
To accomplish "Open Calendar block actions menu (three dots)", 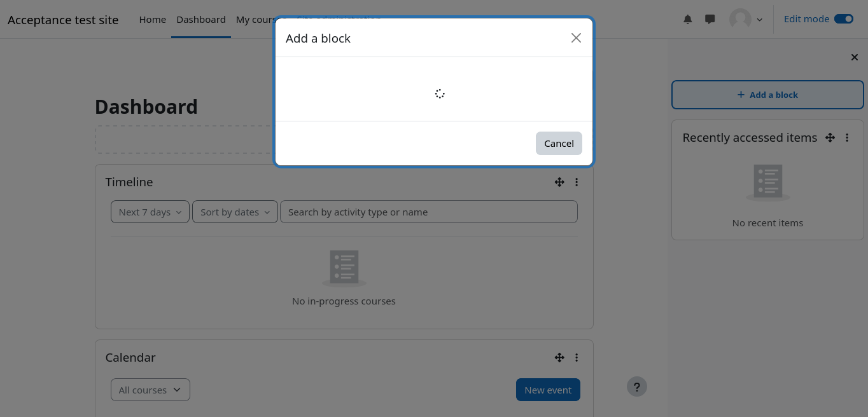I will [x=577, y=358].
